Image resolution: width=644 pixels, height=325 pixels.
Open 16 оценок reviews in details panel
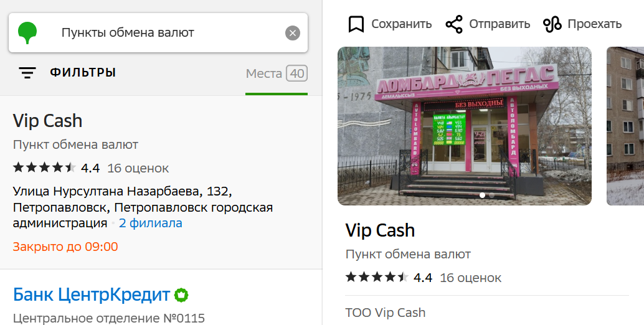tap(470, 278)
